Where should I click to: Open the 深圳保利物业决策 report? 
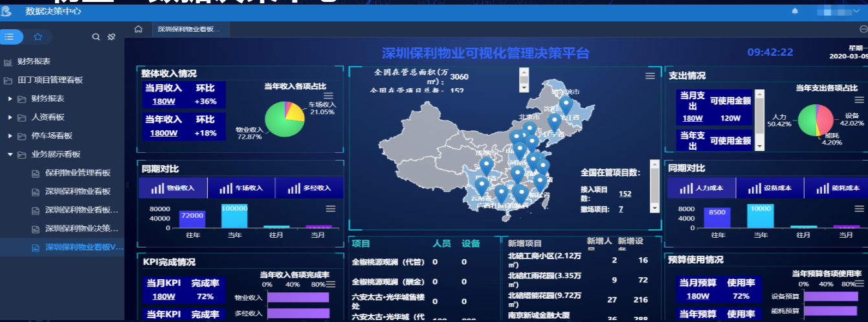point(82,229)
